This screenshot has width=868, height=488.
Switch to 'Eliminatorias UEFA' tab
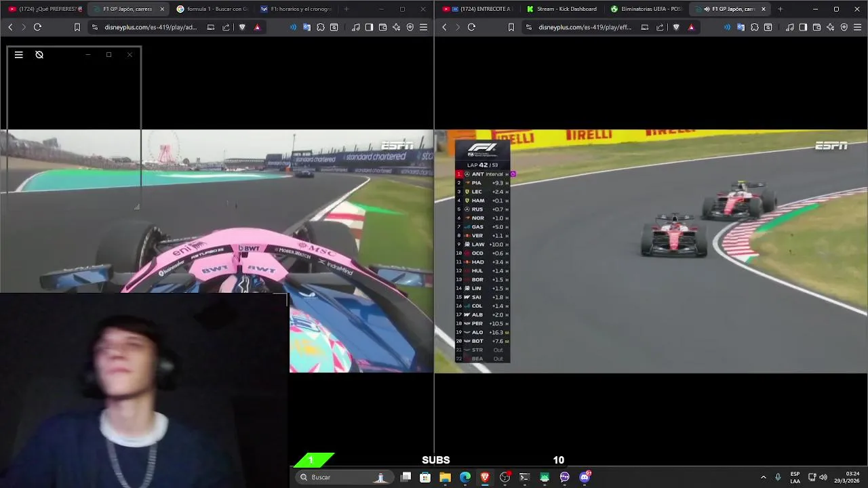647,9
